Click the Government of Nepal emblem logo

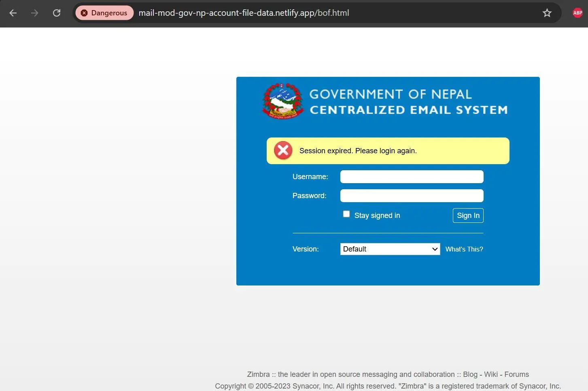coord(283,101)
